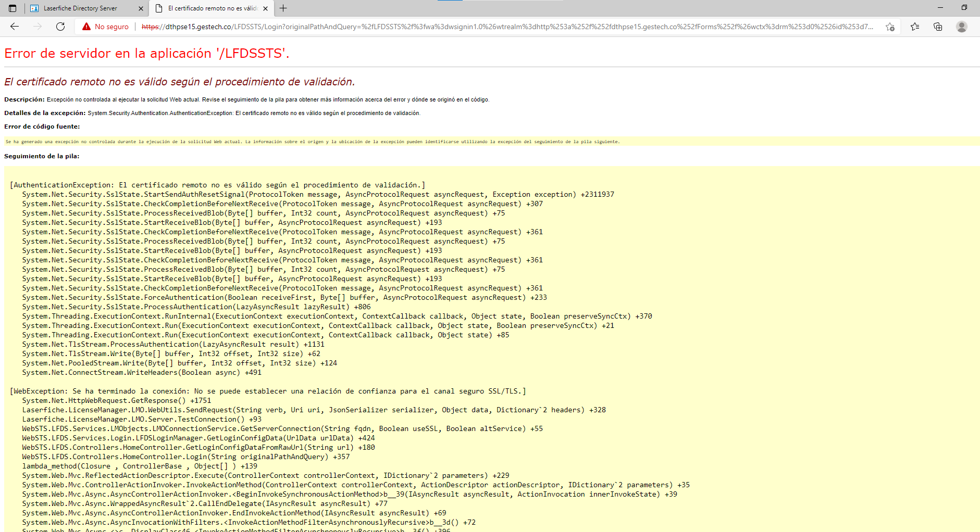Switch to Laserfiche Directory Server tab
Image resolution: width=980 pixels, height=532 pixels.
[80, 8]
